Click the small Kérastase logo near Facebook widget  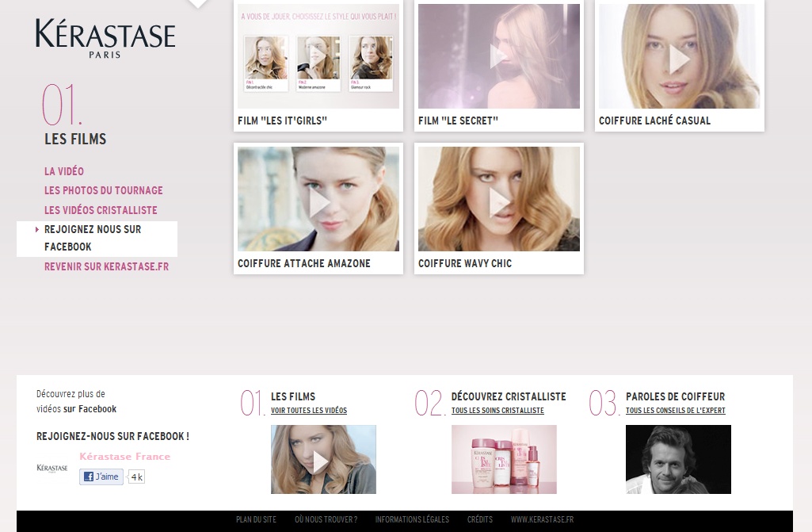coord(52,469)
